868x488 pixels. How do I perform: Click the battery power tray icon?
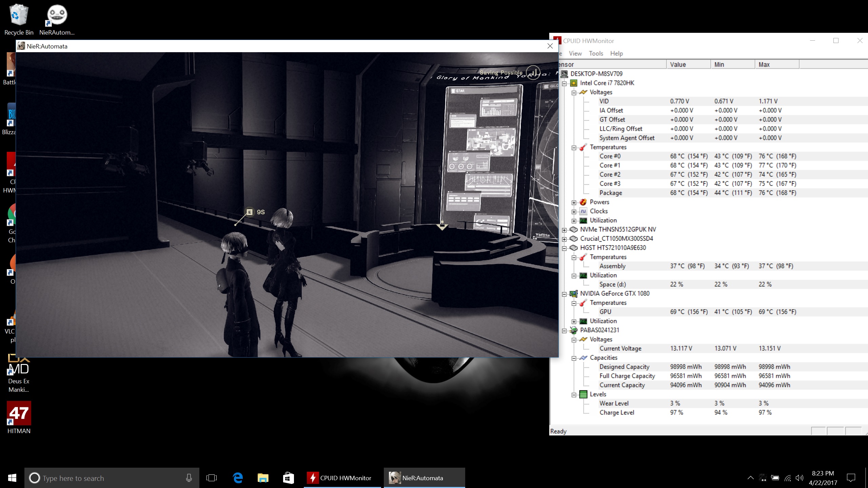point(775,478)
